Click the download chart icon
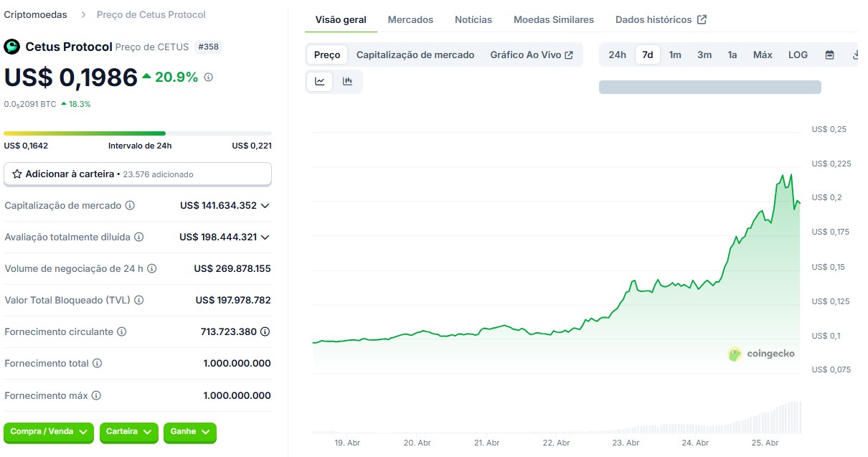Viewport: 868px width, 457px height. (855, 55)
